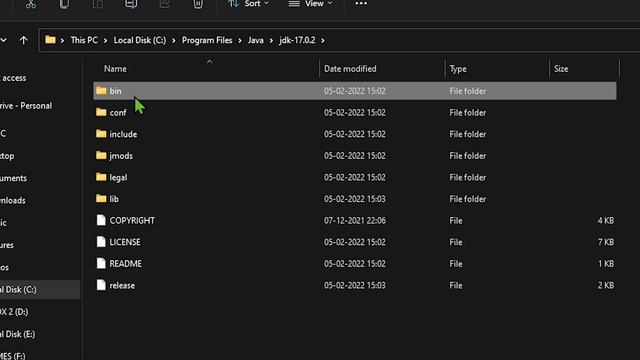Open OneDrive - Personal in sidebar
Screen dimensions: 640x360
click(26, 106)
